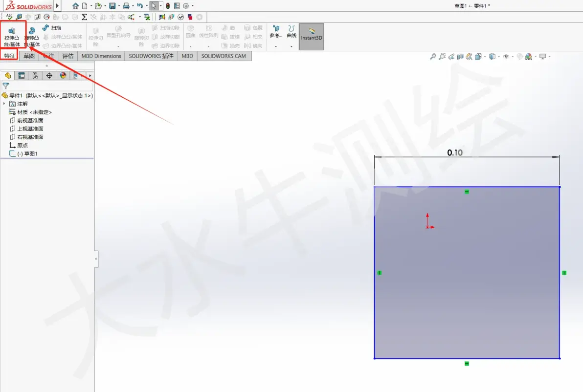Click the filter funnel in the feature tree
Image resolution: width=583 pixels, height=392 pixels.
pyautogui.click(x=5, y=86)
